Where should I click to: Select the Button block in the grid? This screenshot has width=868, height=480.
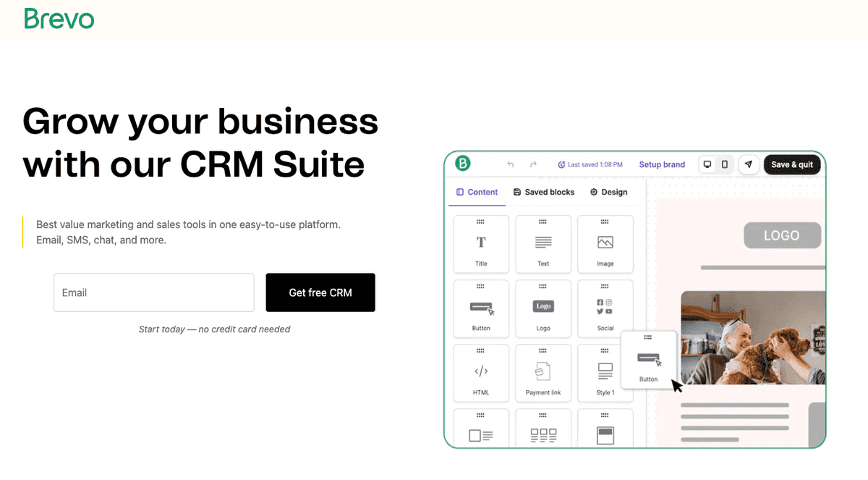coord(481,308)
